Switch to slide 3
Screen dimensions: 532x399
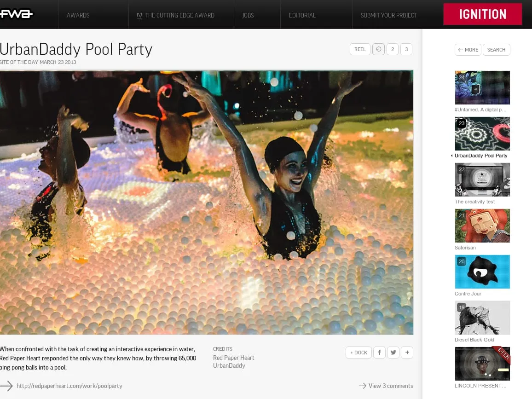point(406,49)
